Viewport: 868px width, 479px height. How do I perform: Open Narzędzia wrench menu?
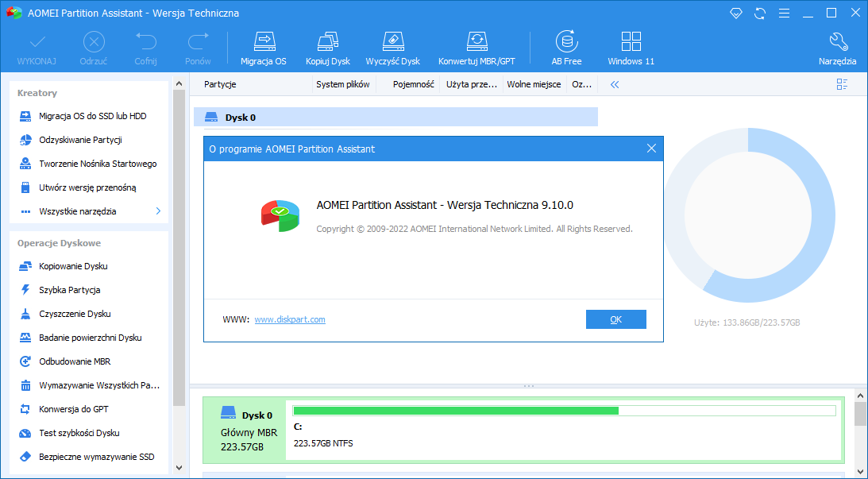point(838,48)
